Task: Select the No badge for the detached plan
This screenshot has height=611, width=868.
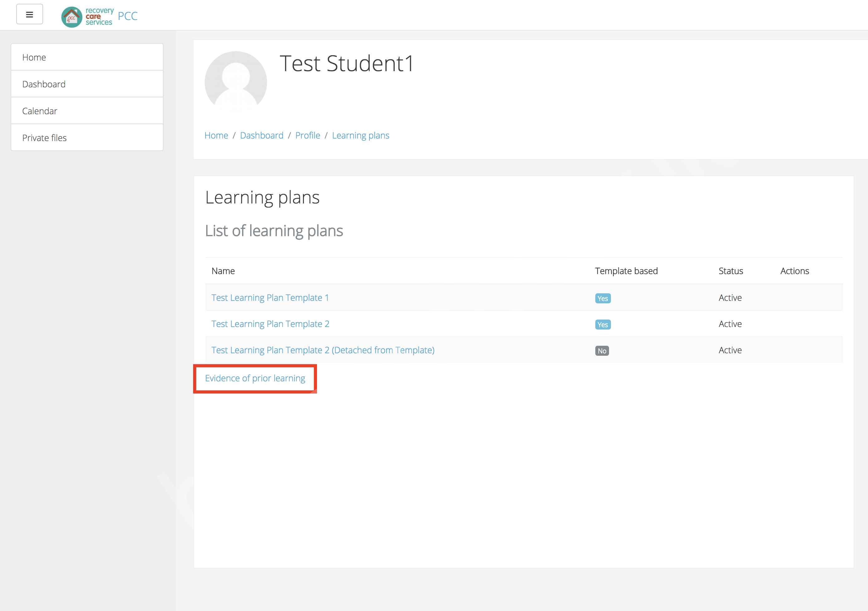Action: (x=602, y=351)
